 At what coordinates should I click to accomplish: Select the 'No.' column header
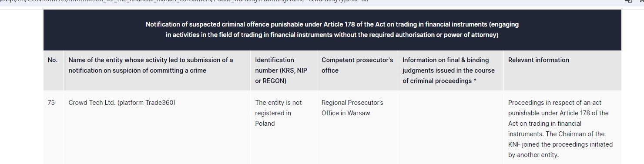[53, 60]
